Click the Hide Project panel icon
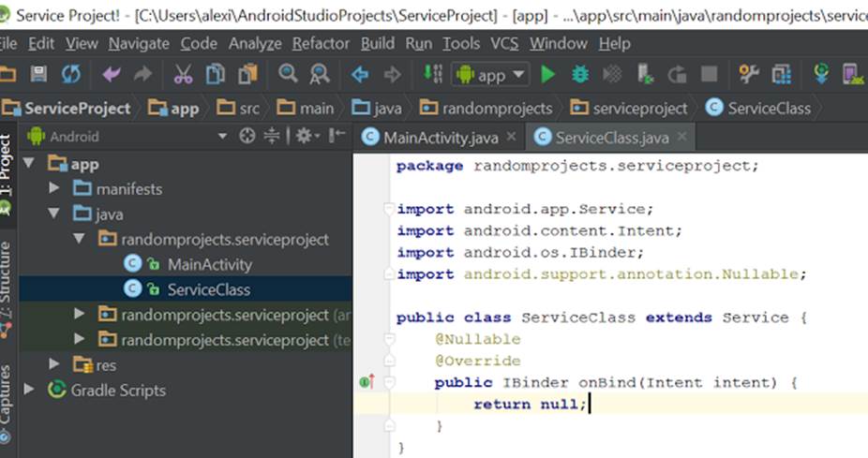 [337, 135]
